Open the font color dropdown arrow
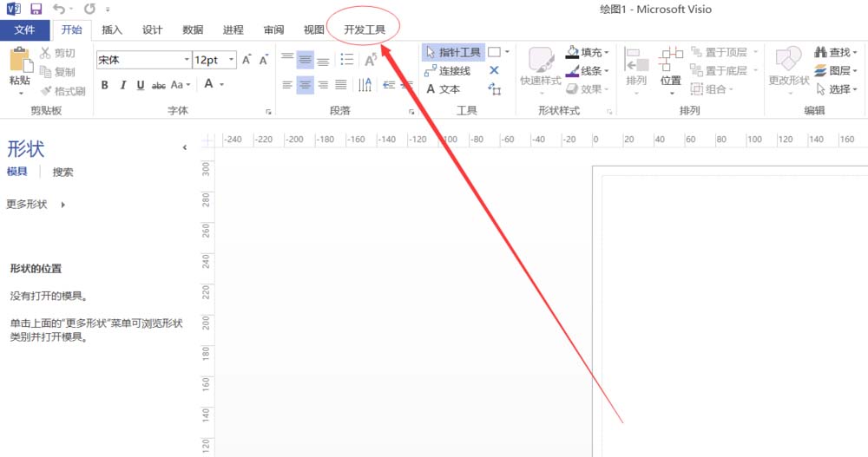 pyautogui.click(x=222, y=85)
